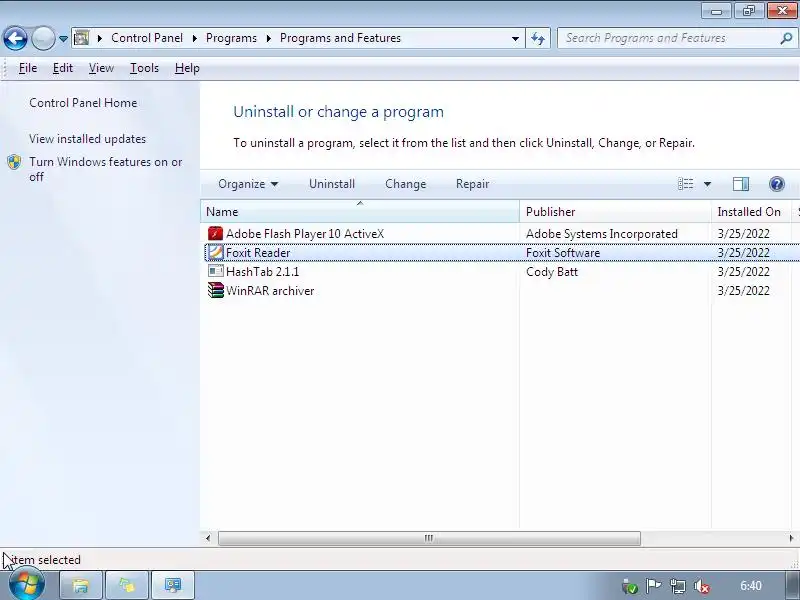Click the Control Panel address bar icon

82,38
